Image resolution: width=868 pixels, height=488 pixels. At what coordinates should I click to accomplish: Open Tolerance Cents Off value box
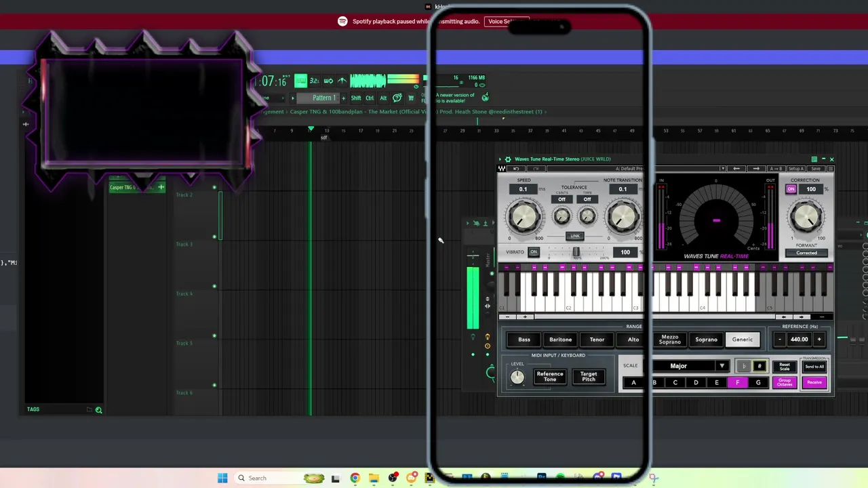point(561,199)
